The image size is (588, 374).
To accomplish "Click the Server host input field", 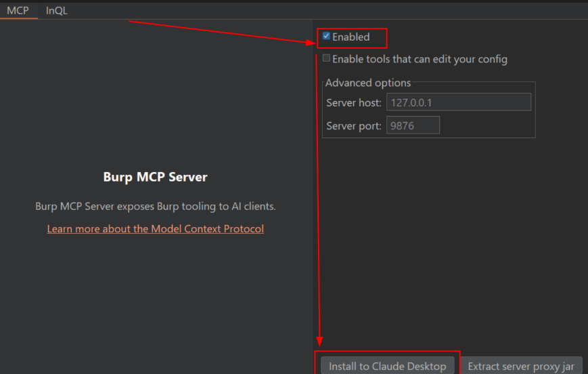I will coord(459,102).
